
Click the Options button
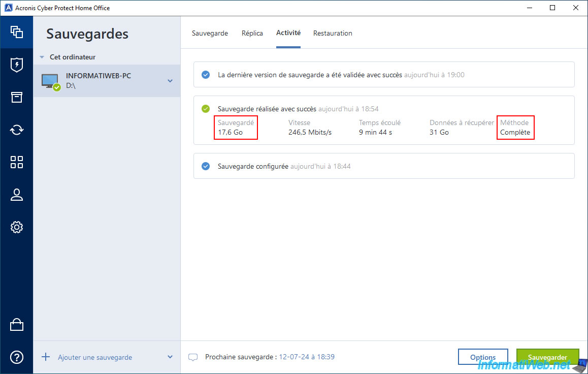coord(483,357)
